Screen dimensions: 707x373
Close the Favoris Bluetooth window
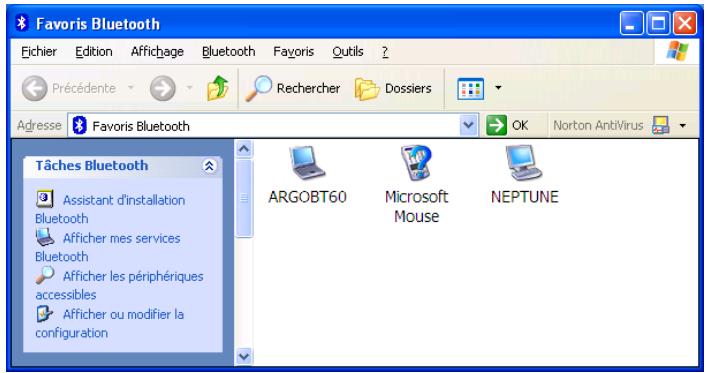pyautogui.click(x=684, y=23)
